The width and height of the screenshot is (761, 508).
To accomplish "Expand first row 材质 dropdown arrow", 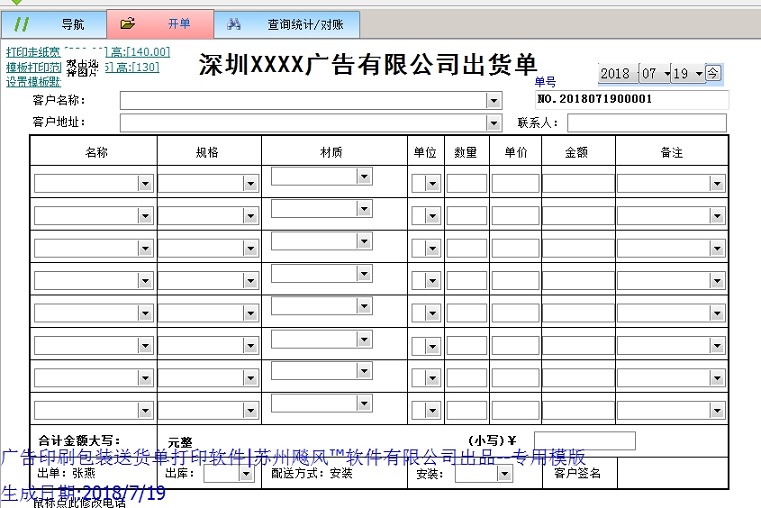I will click(x=365, y=177).
